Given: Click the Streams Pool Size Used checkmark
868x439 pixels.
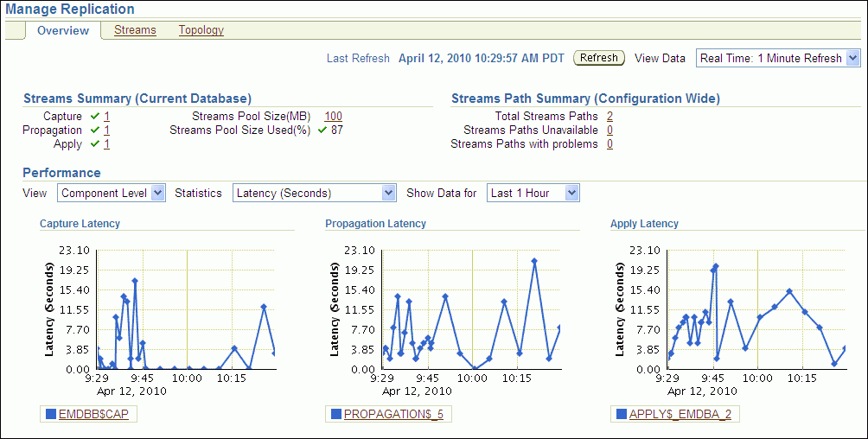Looking at the screenshot, I should click(322, 130).
